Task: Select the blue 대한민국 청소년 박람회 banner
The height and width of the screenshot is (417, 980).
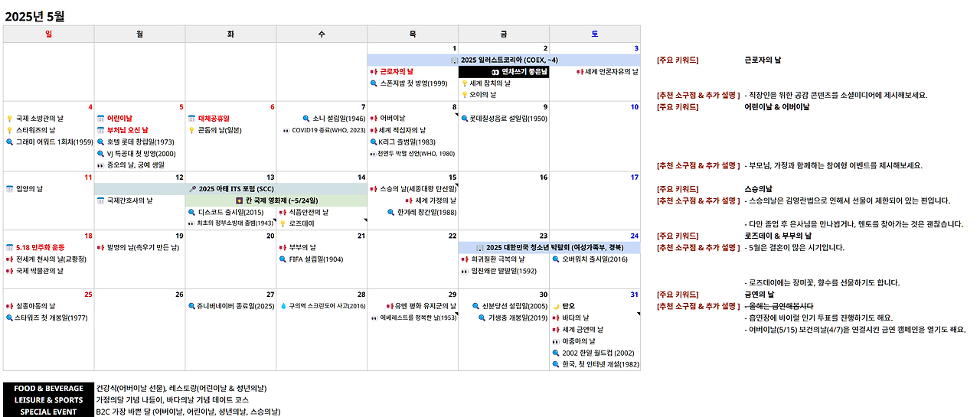Action: (549, 247)
